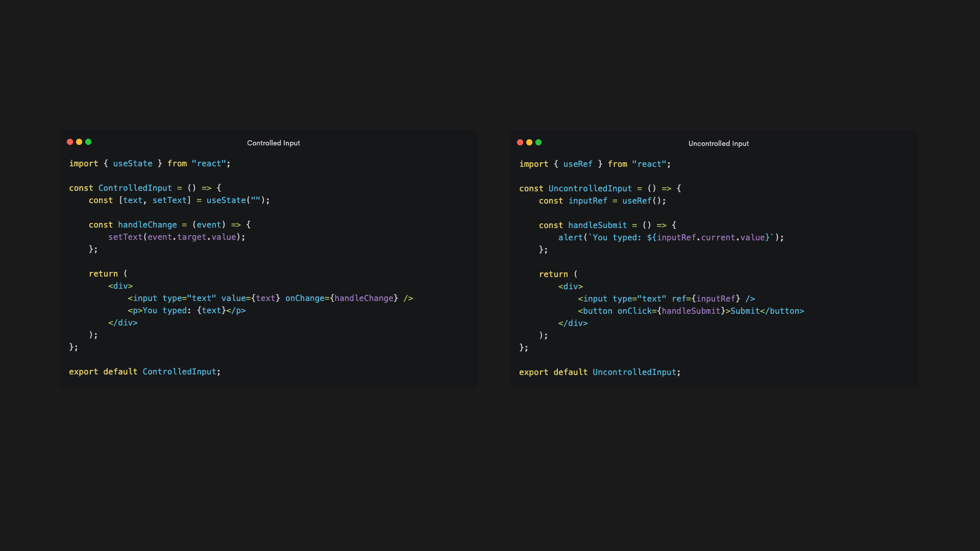The height and width of the screenshot is (551, 980).
Task: Click "ControlledInput" in the const declaration line
Action: [135, 188]
